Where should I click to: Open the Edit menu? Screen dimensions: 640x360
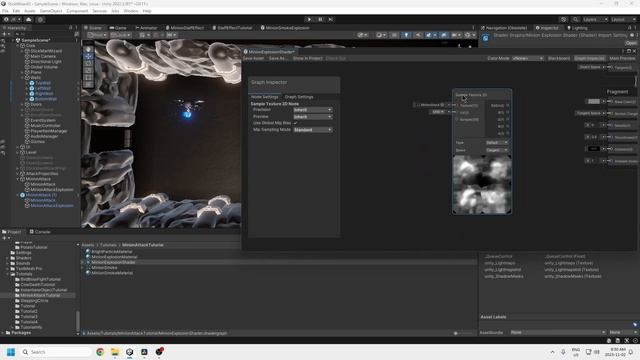[16, 11]
